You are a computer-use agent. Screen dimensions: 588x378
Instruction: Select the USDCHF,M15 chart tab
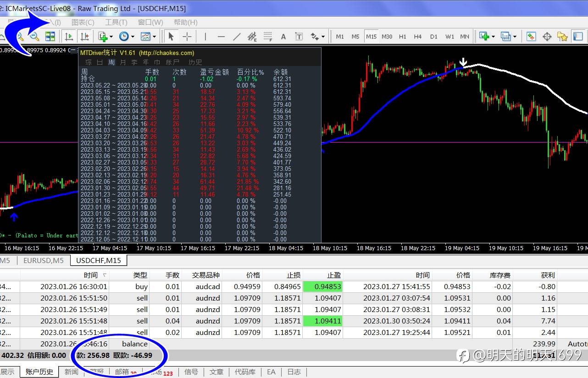[x=99, y=260]
